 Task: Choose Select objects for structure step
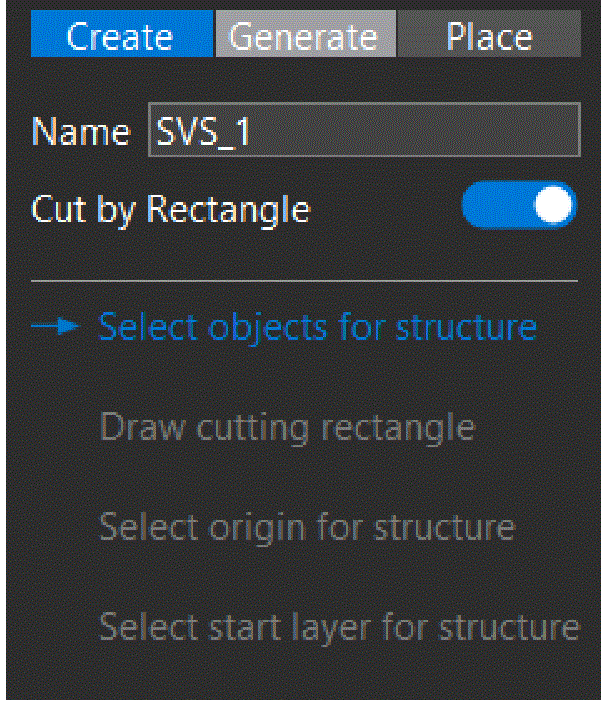point(318,328)
